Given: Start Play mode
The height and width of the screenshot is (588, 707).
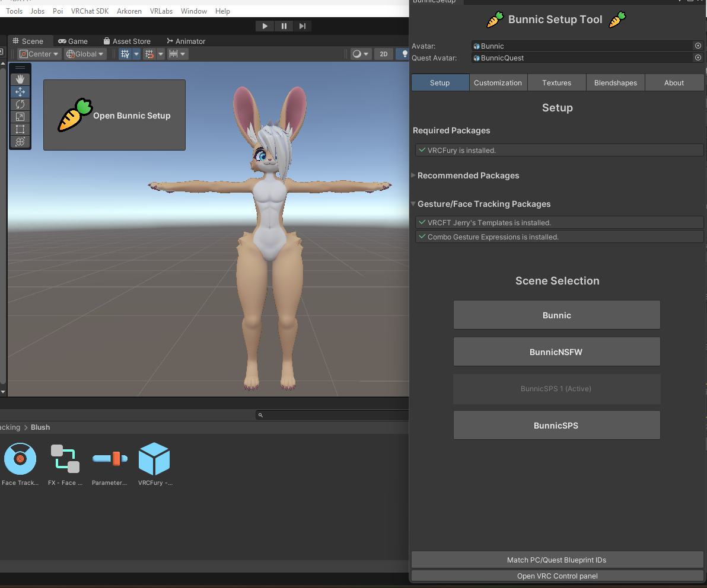Looking at the screenshot, I should 265,26.
